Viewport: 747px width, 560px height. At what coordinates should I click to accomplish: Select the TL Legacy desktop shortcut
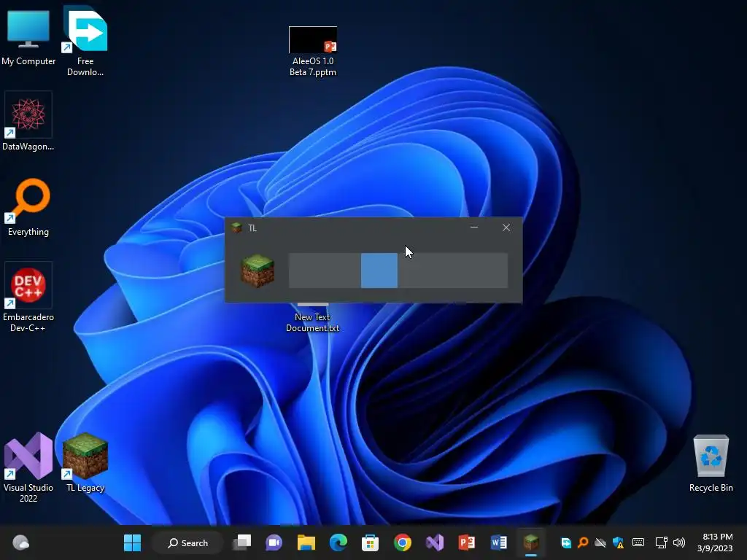(x=85, y=462)
